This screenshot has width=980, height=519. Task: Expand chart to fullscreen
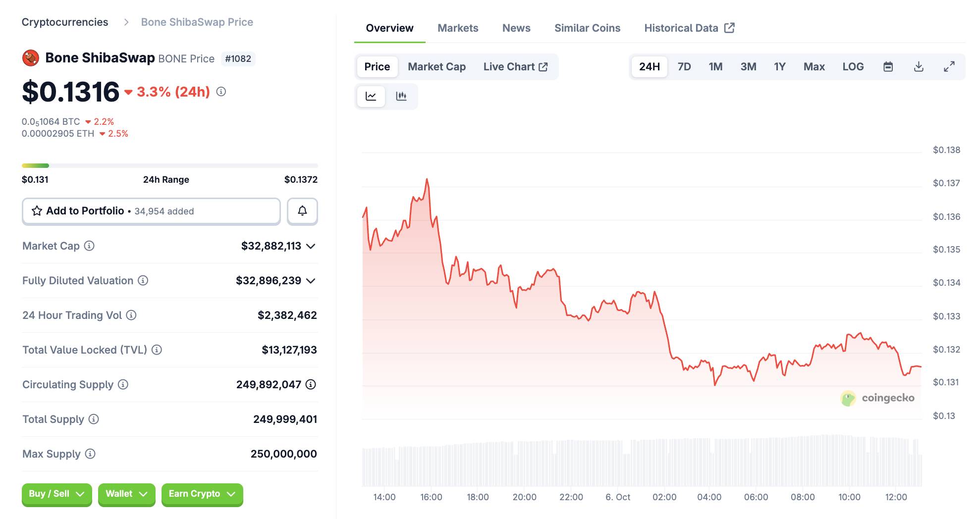point(949,67)
